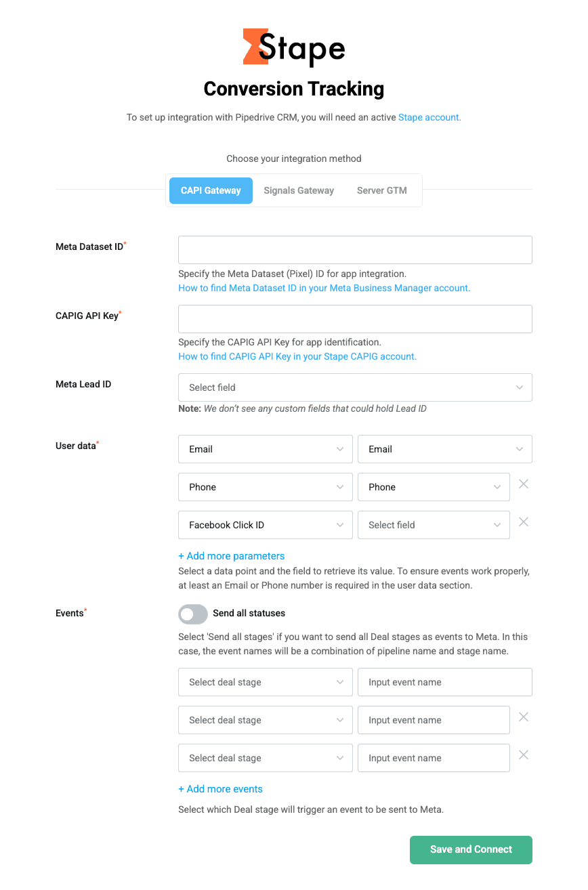
Task: Click the first Input event name field
Action: [x=444, y=682]
